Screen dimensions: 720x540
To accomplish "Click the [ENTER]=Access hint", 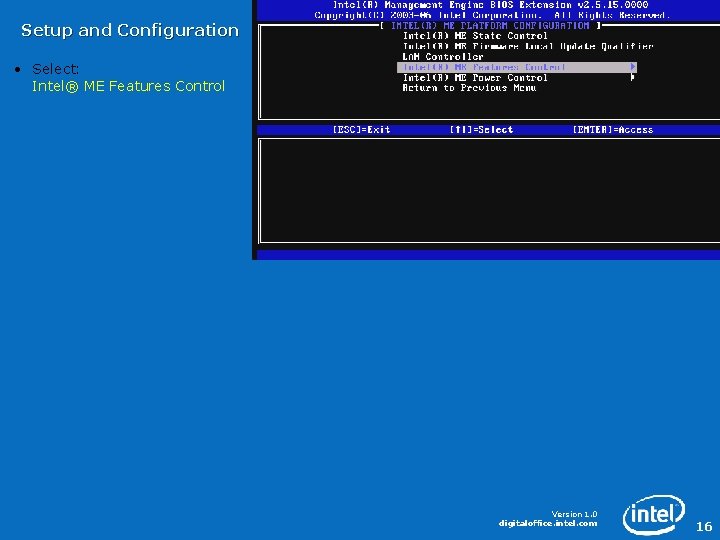I will (613, 130).
